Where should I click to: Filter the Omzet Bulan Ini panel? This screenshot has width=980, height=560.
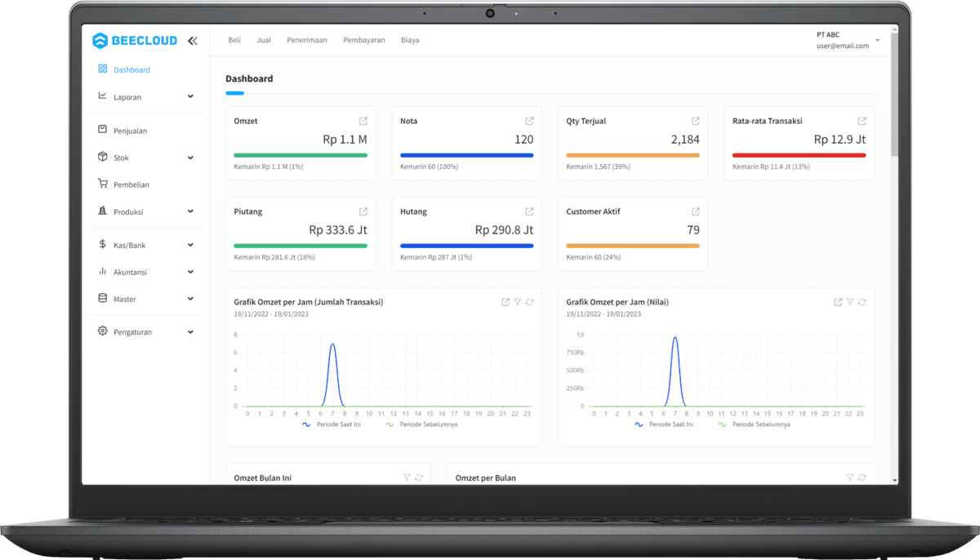coord(407,478)
